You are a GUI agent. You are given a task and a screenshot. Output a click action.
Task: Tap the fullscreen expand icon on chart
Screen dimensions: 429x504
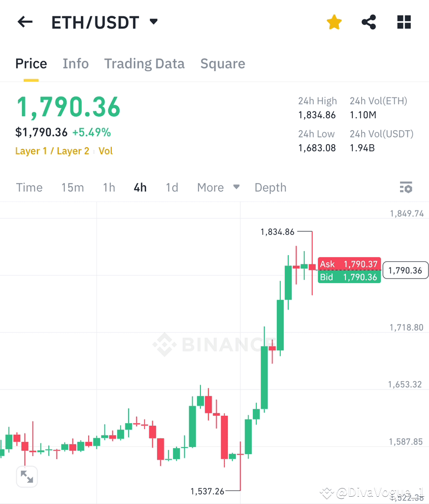[x=26, y=477]
